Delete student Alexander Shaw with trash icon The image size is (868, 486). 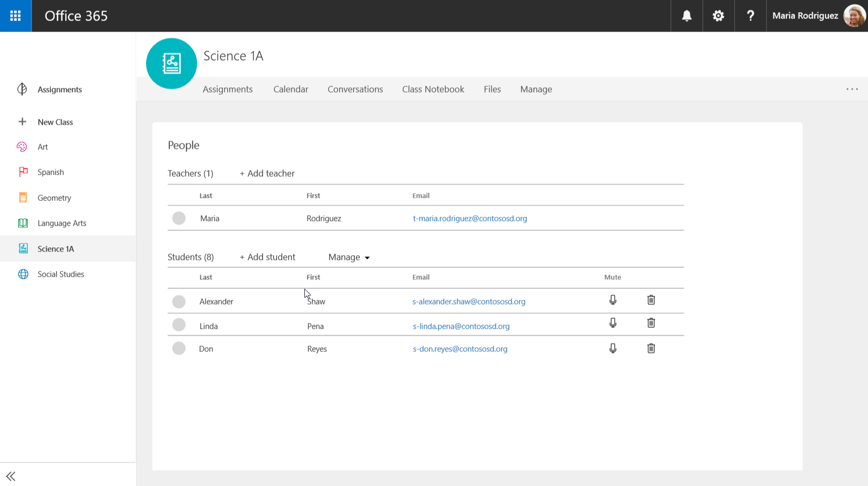pyautogui.click(x=651, y=300)
